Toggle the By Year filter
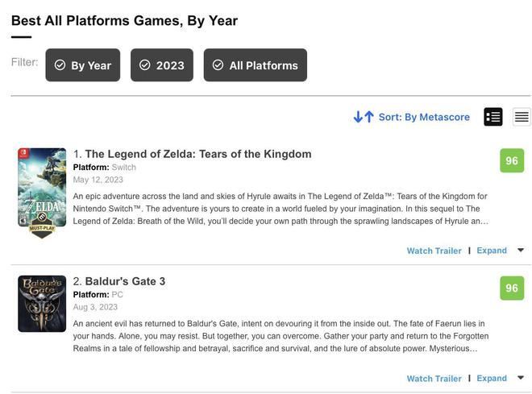532x394 pixels. pyautogui.click(x=83, y=64)
